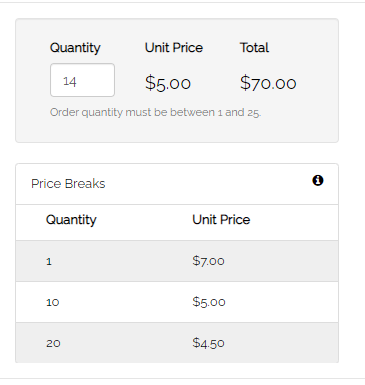Select the quantity 20 price break row

[x=177, y=343]
